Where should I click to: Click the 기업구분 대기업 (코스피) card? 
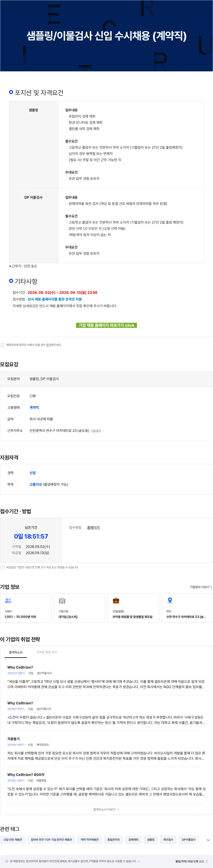79,607
